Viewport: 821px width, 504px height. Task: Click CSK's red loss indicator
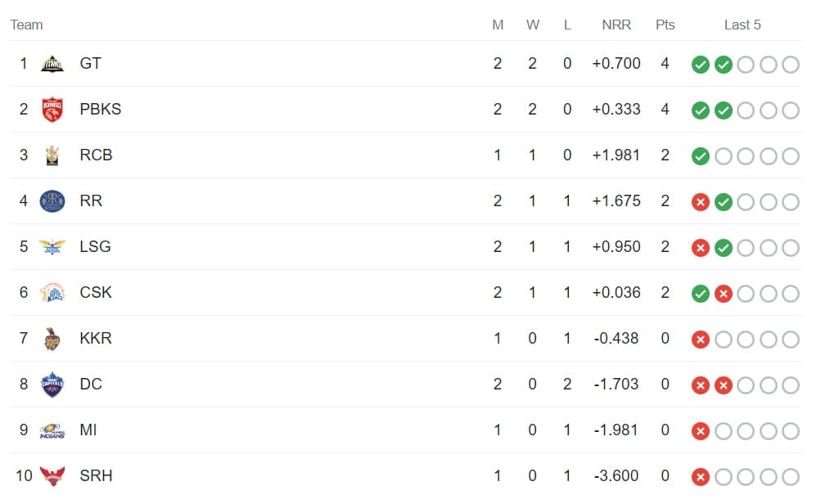[723, 294]
